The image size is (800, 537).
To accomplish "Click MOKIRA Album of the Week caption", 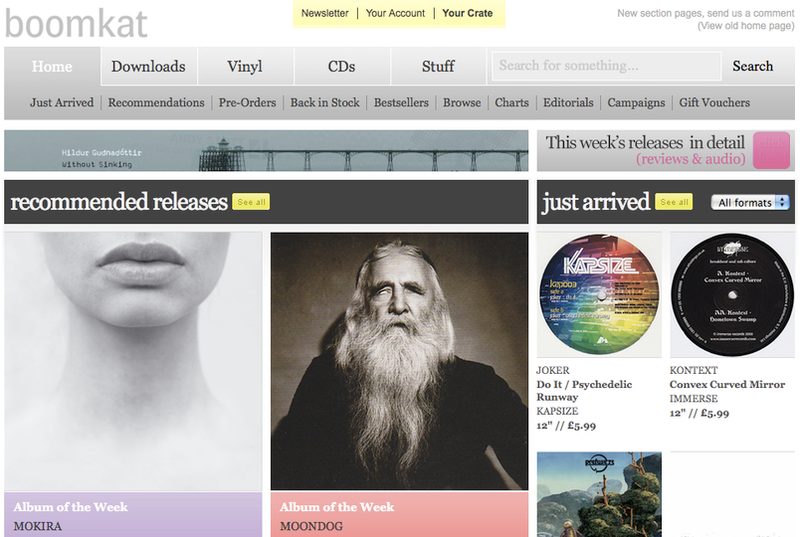I will pyautogui.click(x=133, y=515).
